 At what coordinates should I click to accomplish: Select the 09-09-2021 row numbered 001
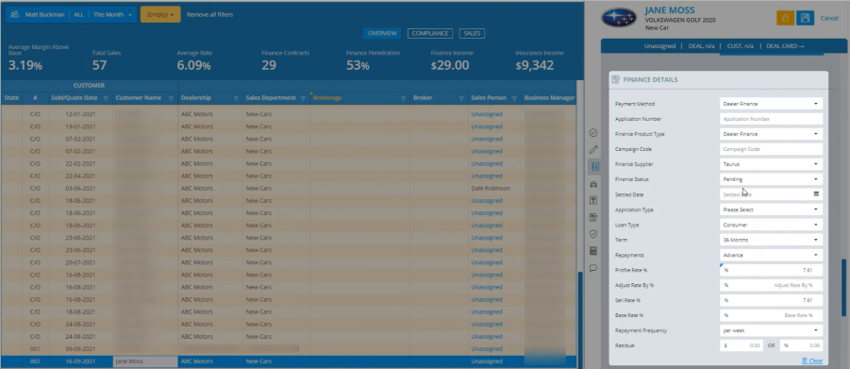288,349
